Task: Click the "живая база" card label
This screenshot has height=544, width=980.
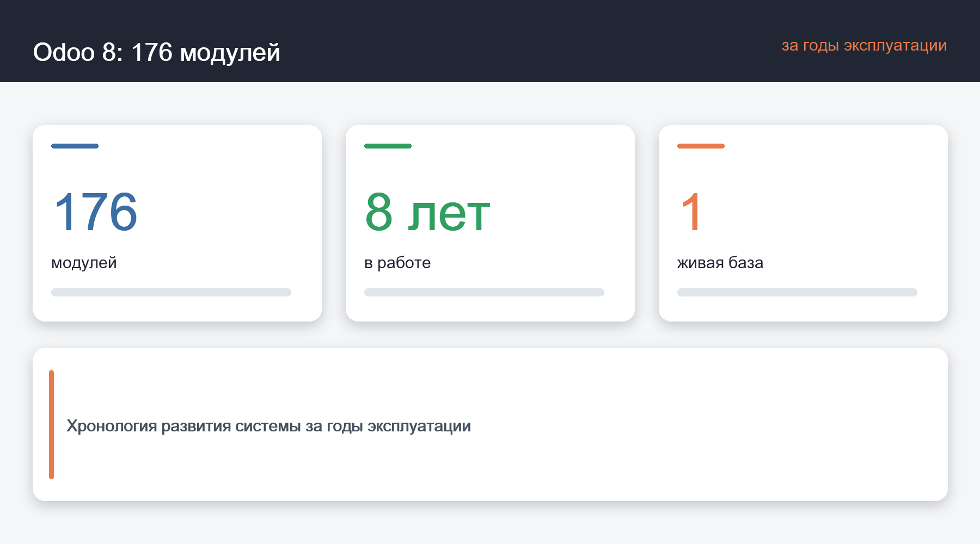Action: 720,263
